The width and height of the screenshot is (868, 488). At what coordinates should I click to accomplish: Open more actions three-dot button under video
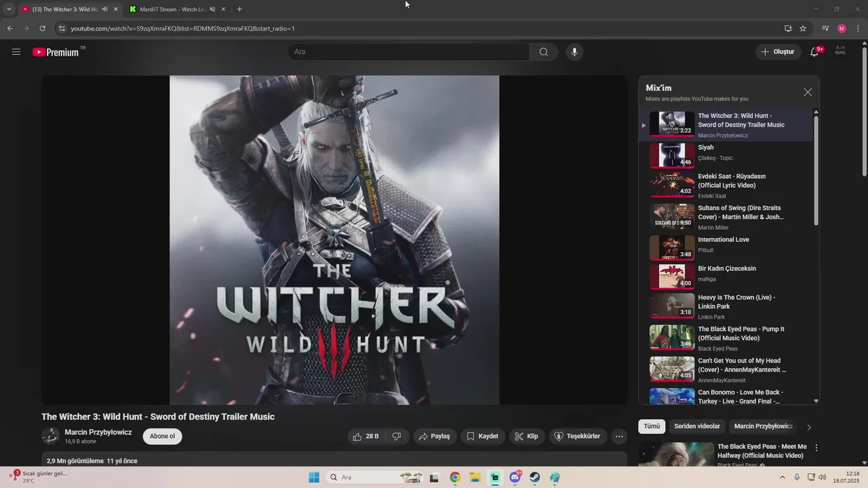point(619,436)
